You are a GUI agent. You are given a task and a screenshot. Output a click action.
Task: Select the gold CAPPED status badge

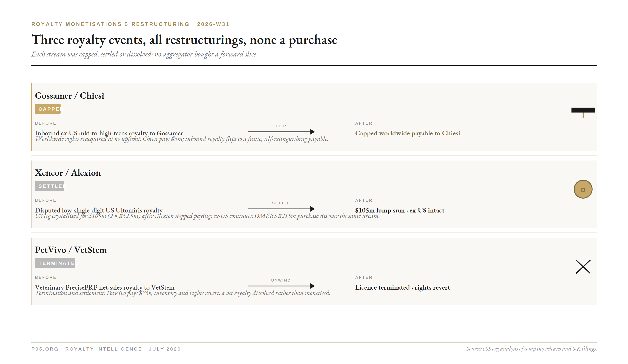tap(48, 109)
